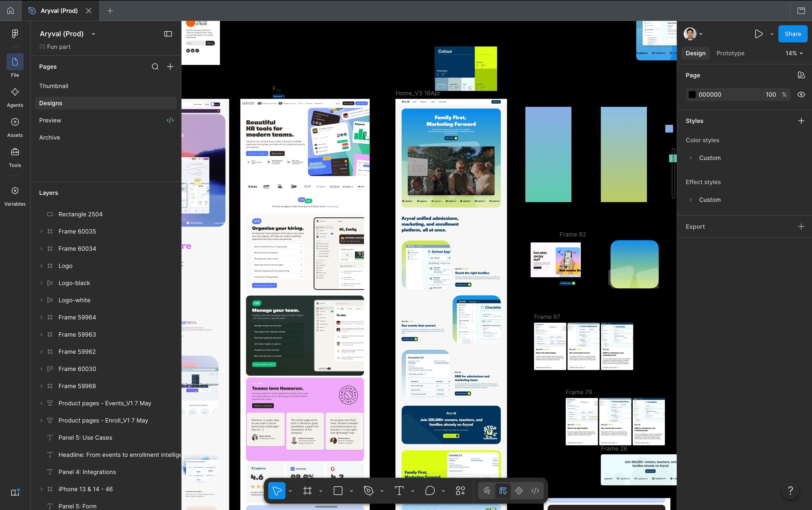The width and height of the screenshot is (812, 510).
Task: Select the Home_V3 16Apr frame label
Action: point(418,93)
